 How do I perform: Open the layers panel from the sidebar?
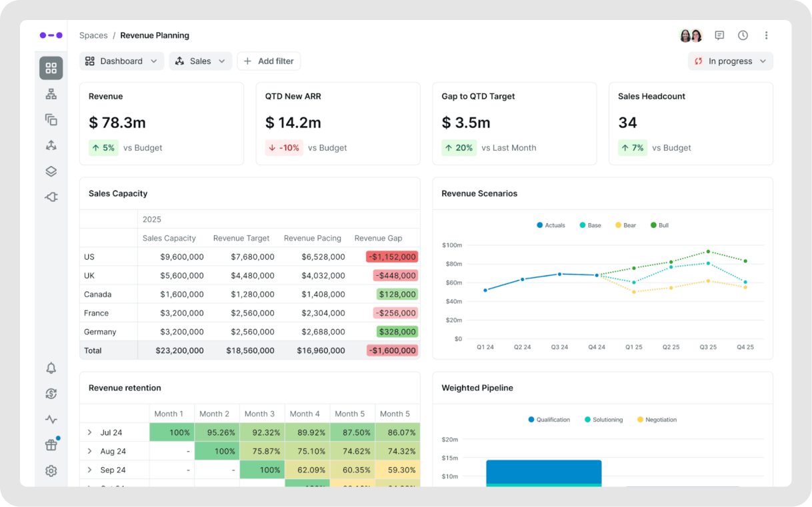point(51,171)
